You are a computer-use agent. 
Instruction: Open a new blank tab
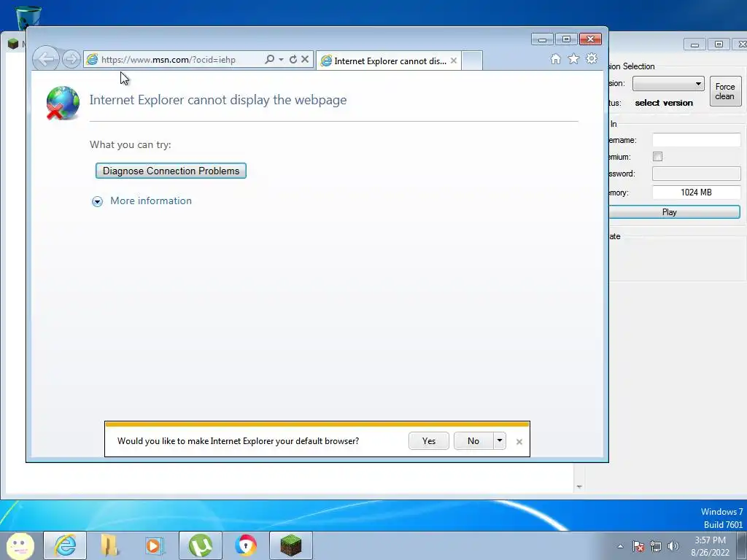click(472, 61)
